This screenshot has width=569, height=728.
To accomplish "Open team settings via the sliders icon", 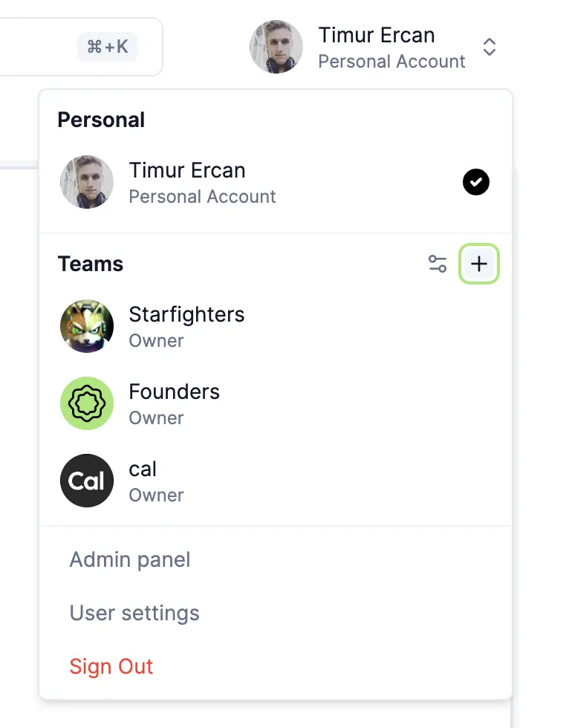I will [x=438, y=264].
